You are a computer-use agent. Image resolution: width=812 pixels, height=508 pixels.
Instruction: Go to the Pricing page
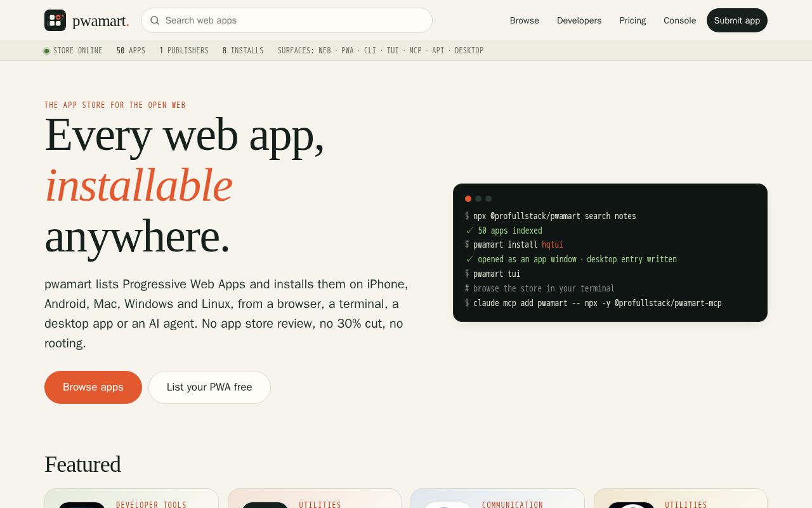[x=632, y=20]
